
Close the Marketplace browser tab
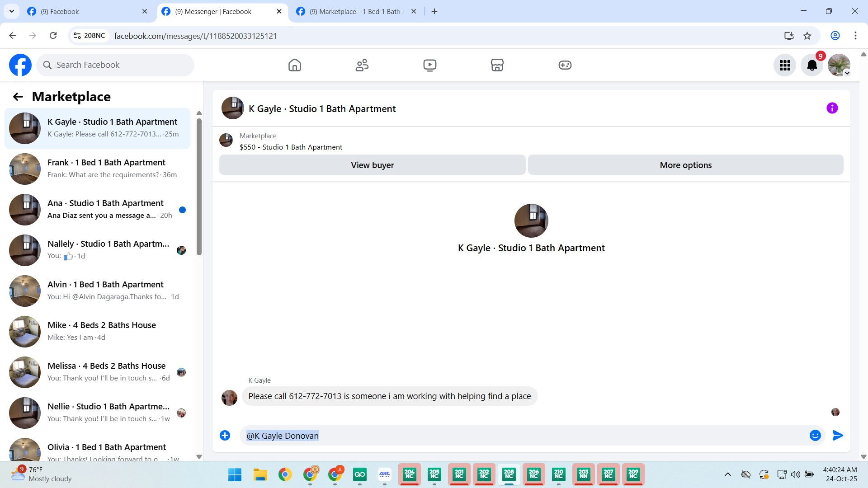pos(413,12)
